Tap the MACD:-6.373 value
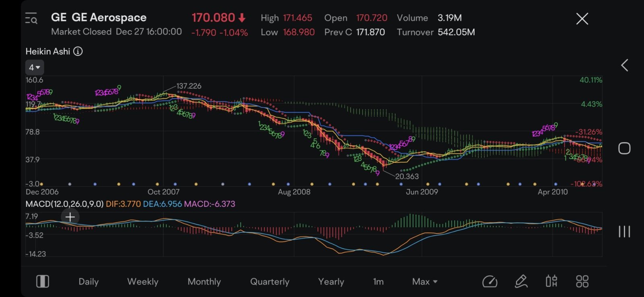This screenshot has height=297, width=644. click(209, 204)
